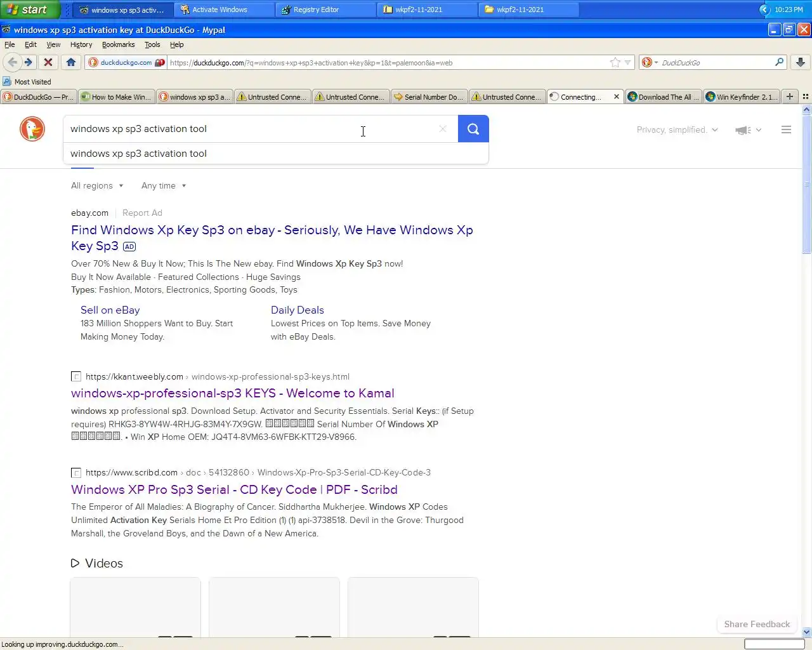Submit search with blue magnifier button
This screenshot has height=650, width=812.
pos(473,129)
